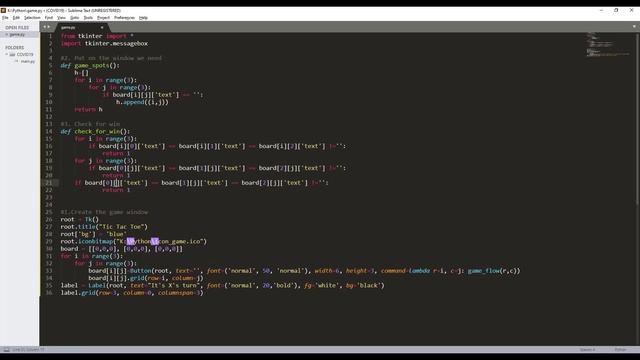The height and width of the screenshot is (360, 640).
Task: Click the FOLDERS sidebar header
Action: point(15,48)
